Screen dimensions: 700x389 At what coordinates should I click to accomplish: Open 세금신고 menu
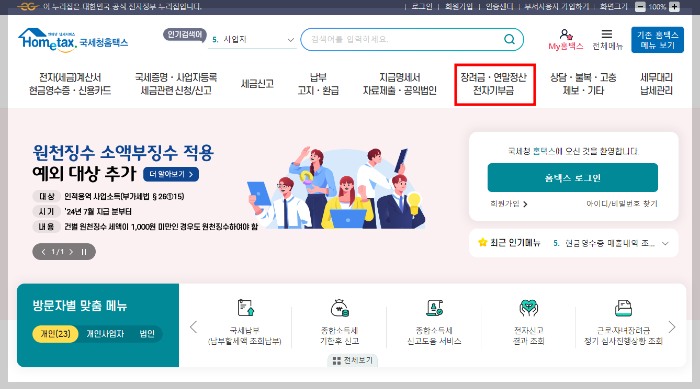click(x=257, y=84)
